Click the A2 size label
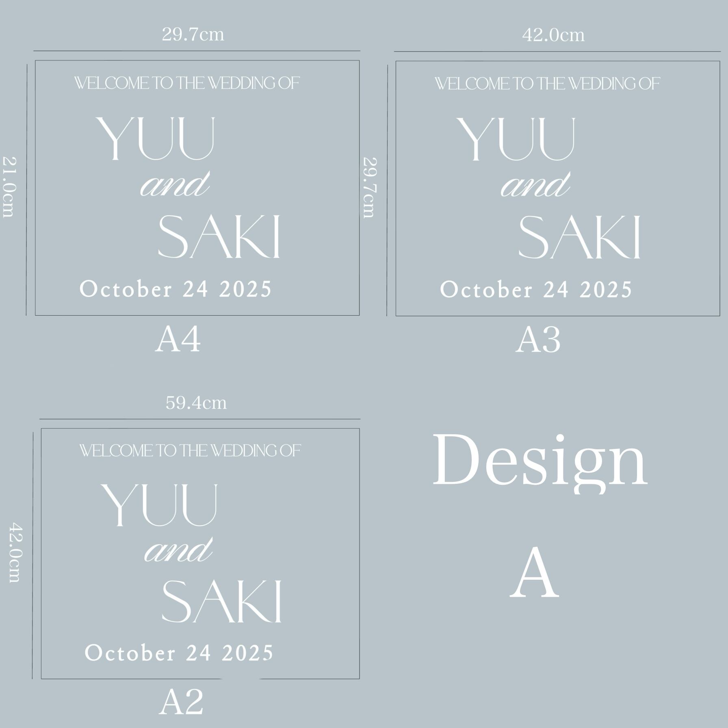This screenshot has height=728, width=728. (181, 702)
